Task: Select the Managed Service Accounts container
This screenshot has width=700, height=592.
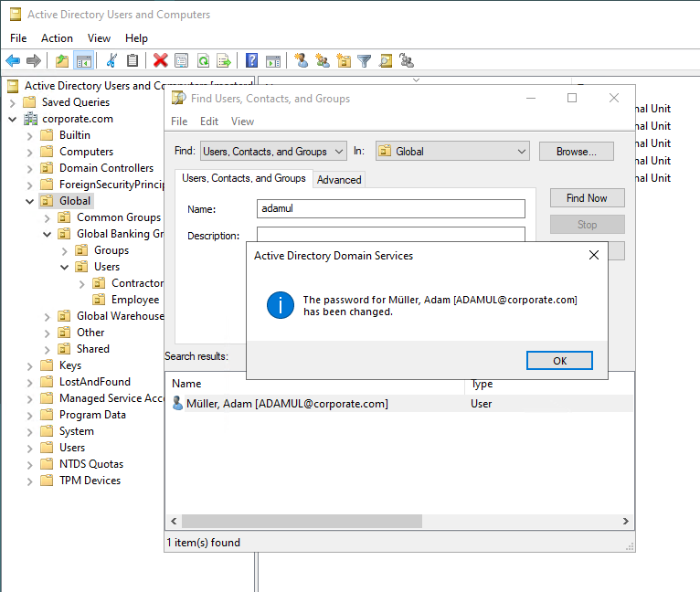Action: point(111,398)
